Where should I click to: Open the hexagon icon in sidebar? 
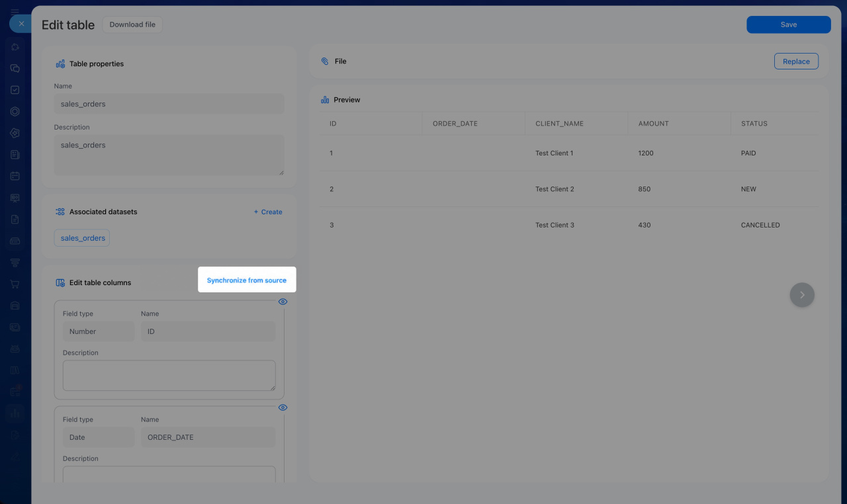point(15,111)
